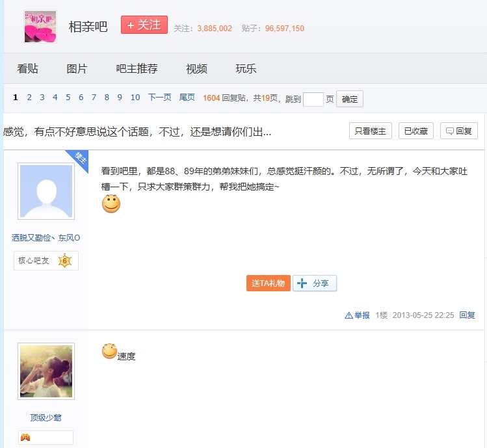The width and height of the screenshot is (487, 448).
Task: Click the 1604 回复贴 count text
Action: click(224, 98)
